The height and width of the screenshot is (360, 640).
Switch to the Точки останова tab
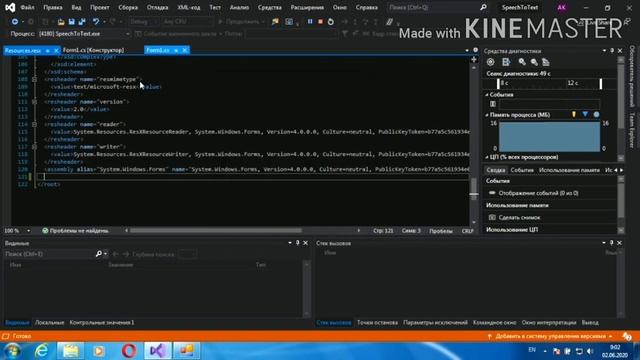pos(377,322)
